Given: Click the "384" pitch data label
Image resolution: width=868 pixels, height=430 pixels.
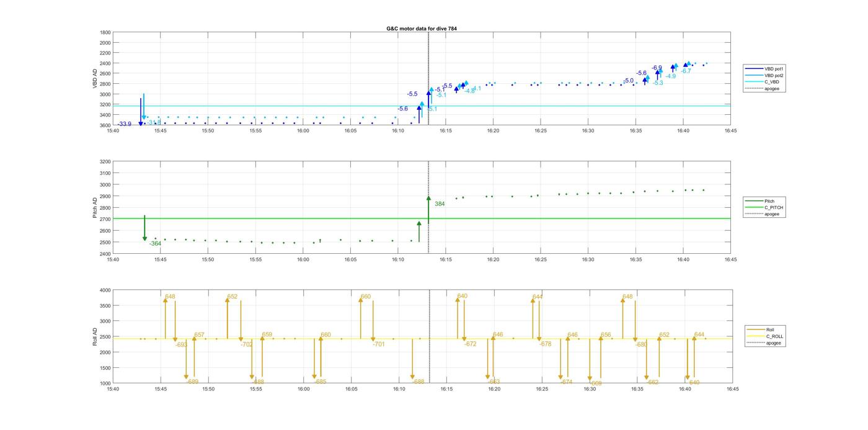Looking at the screenshot, I should click(x=440, y=204).
